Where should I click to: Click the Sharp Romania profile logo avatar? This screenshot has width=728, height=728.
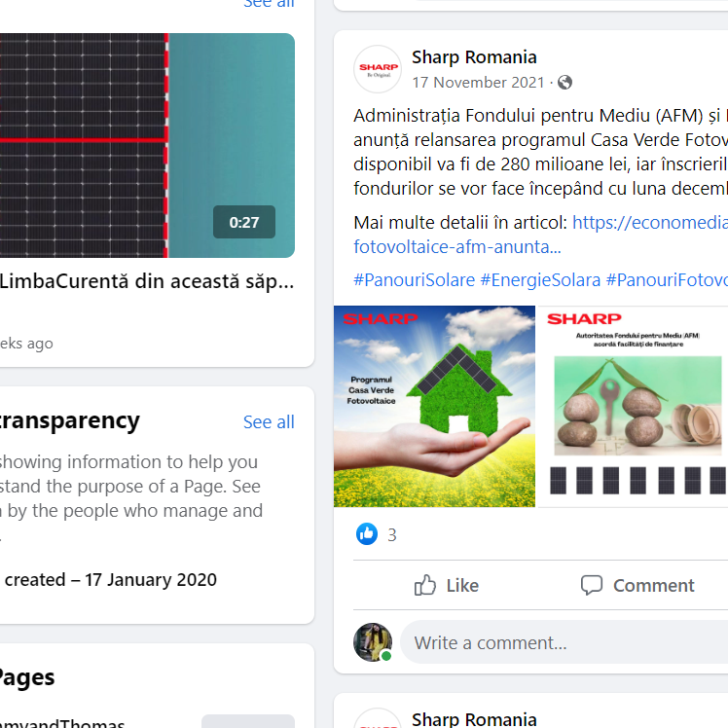(x=378, y=69)
